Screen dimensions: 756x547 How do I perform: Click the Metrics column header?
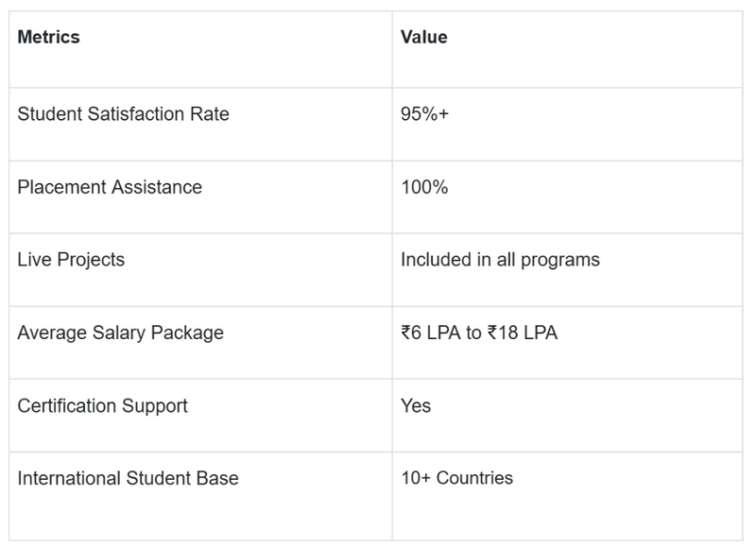tap(49, 38)
